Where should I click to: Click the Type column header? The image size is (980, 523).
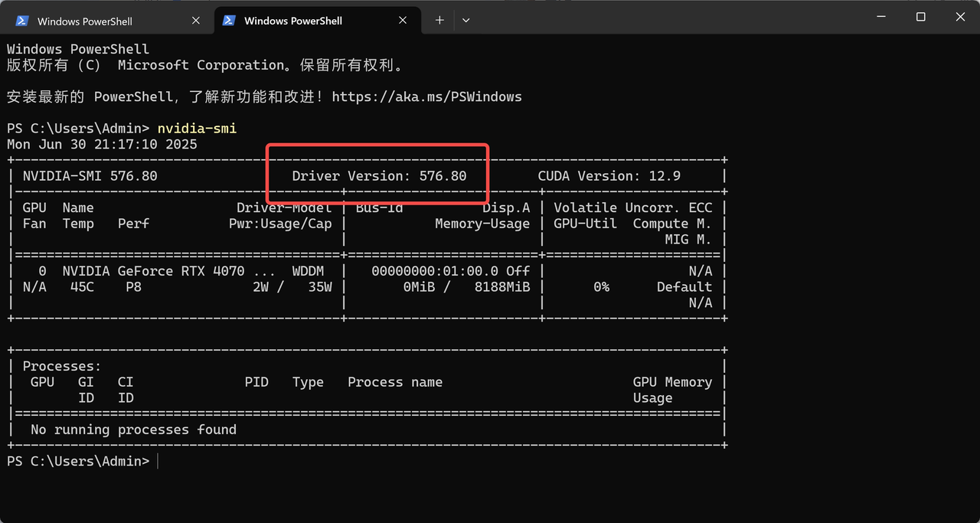[x=308, y=382]
